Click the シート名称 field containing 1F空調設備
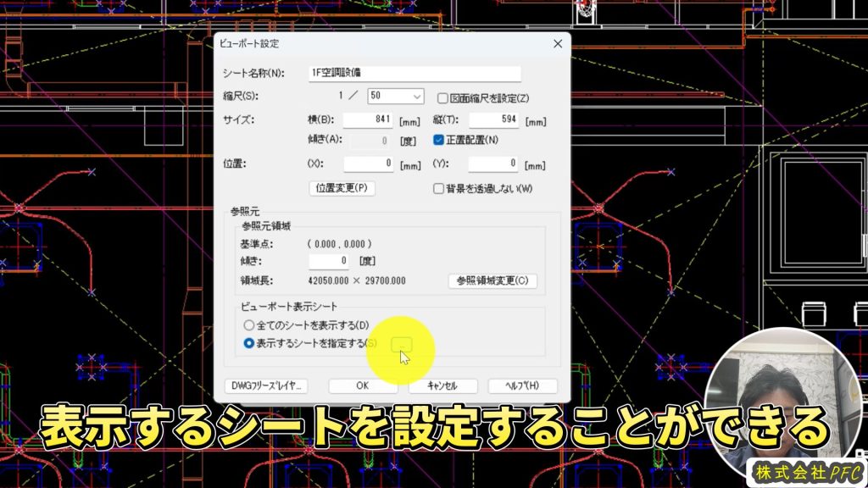This screenshot has width=868, height=488. [x=415, y=73]
